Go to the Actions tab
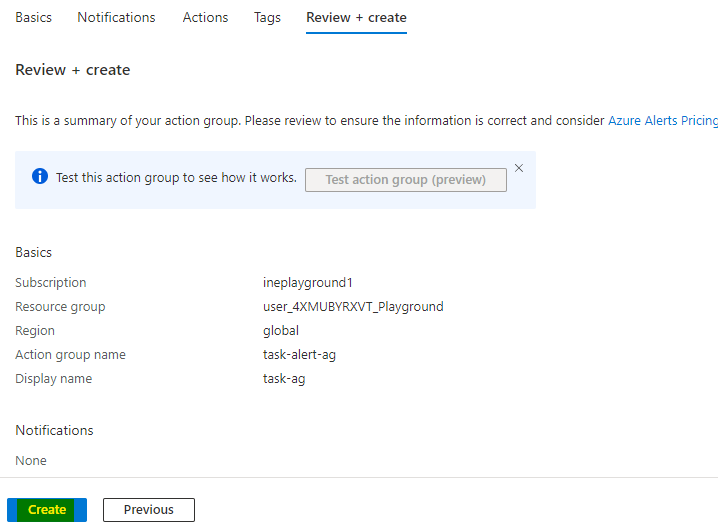The image size is (718, 527). pyautogui.click(x=205, y=18)
